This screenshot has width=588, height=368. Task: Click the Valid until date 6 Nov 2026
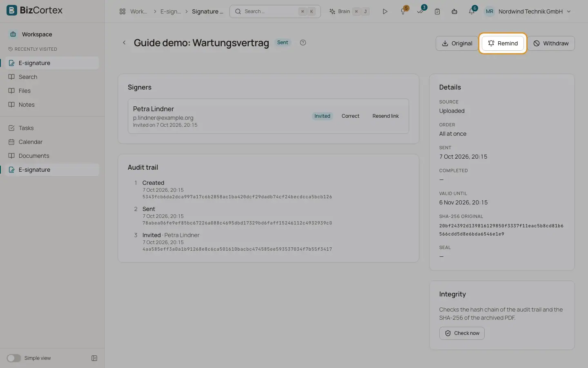point(463,202)
